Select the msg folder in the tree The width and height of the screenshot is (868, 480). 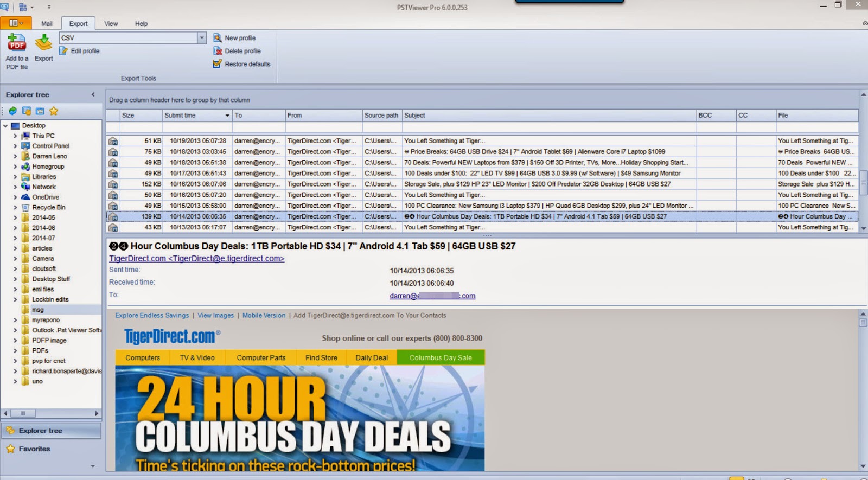(37, 310)
